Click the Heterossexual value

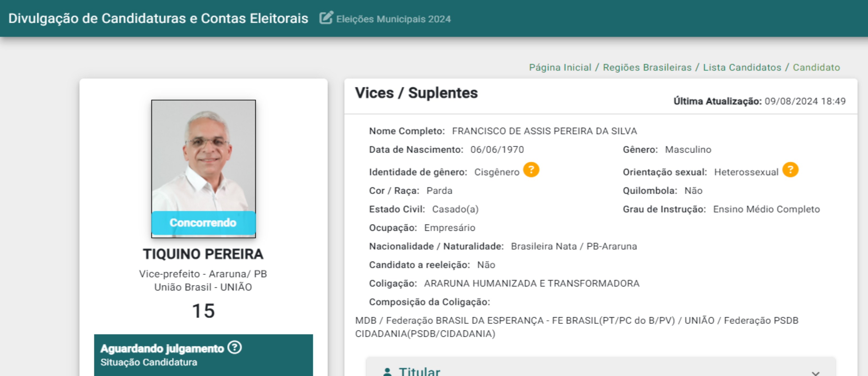point(746,172)
